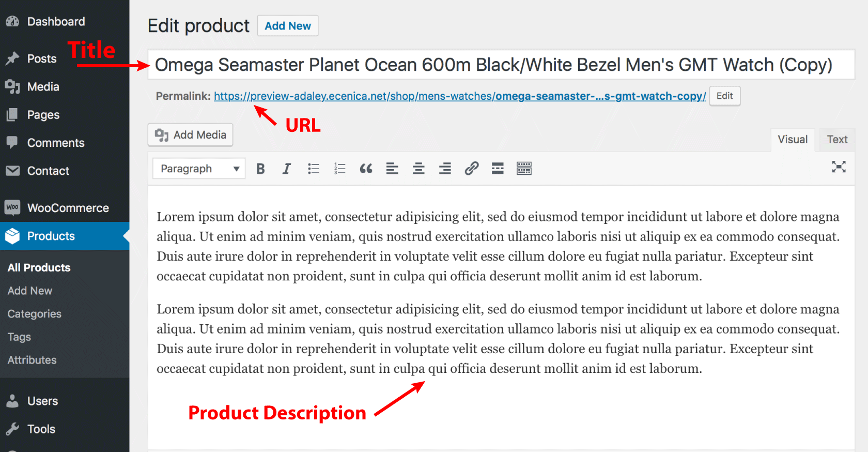Toggle bold formatting in the editor toolbar
The image size is (868, 452).
tap(260, 169)
